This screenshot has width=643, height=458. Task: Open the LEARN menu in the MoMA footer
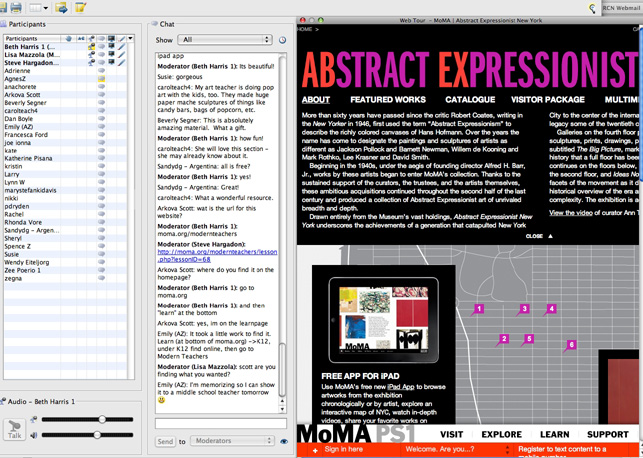pos(554,434)
